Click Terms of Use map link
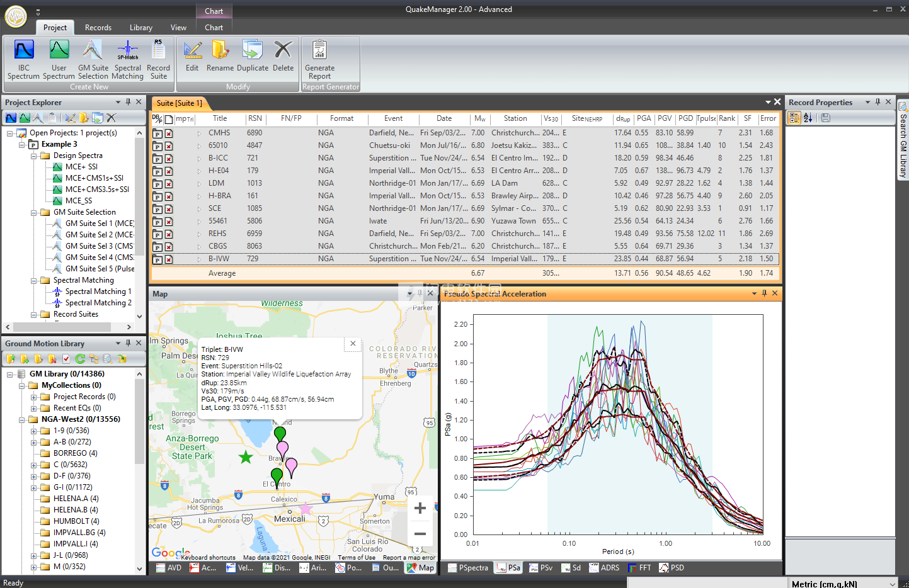This screenshot has height=588, width=909. click(357, 557)
